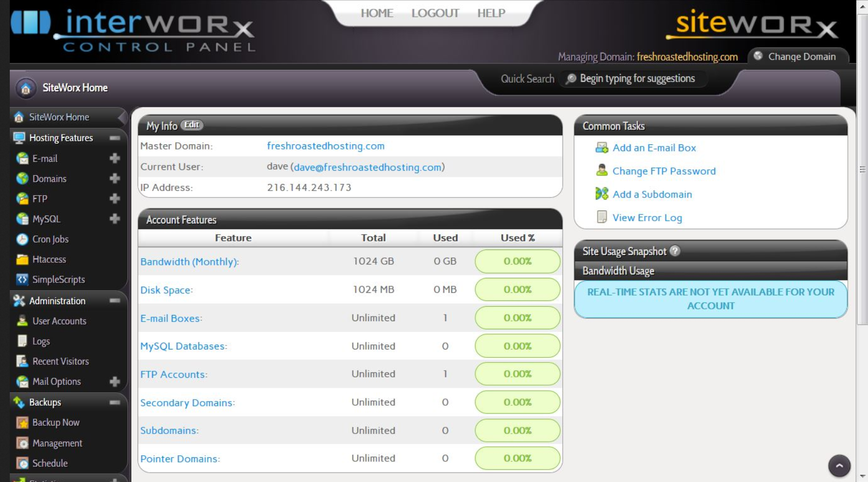
Task: Expand the MySQL submenu
Action: click(x=115, y=219)
